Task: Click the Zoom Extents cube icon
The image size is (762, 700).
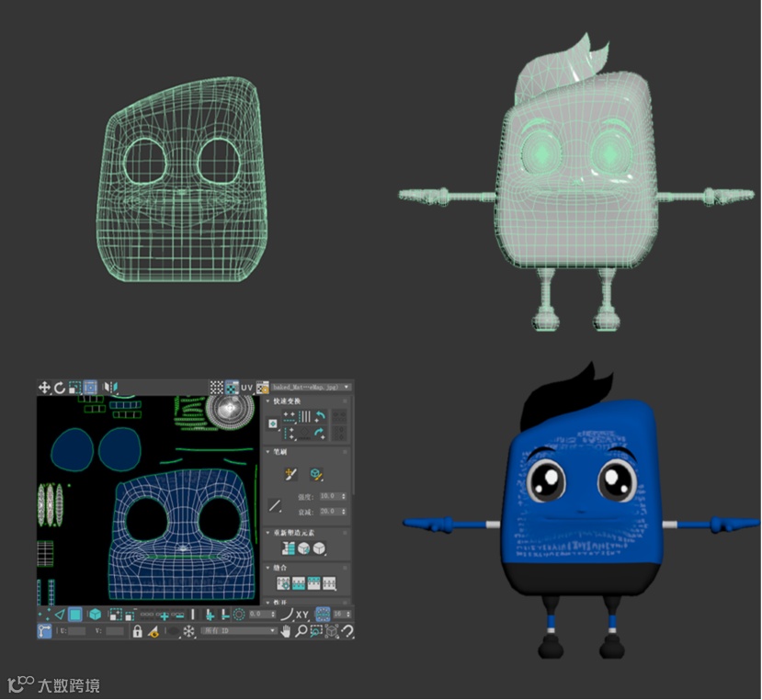Action: 332,631
